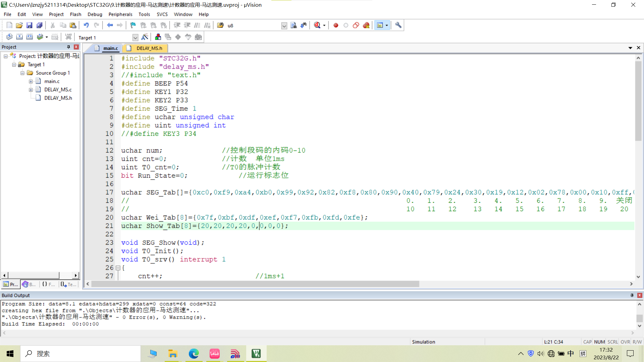
Task: Insert a bookmark with the flag icon
Action: [133, 25]
